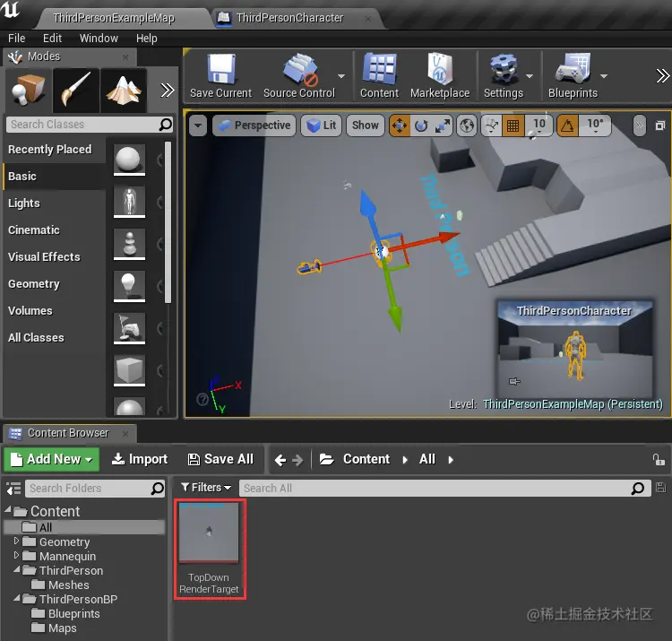Switch to ThirdPersonExampleMap tab
The image size is (672, 641).
coord(114,18)
